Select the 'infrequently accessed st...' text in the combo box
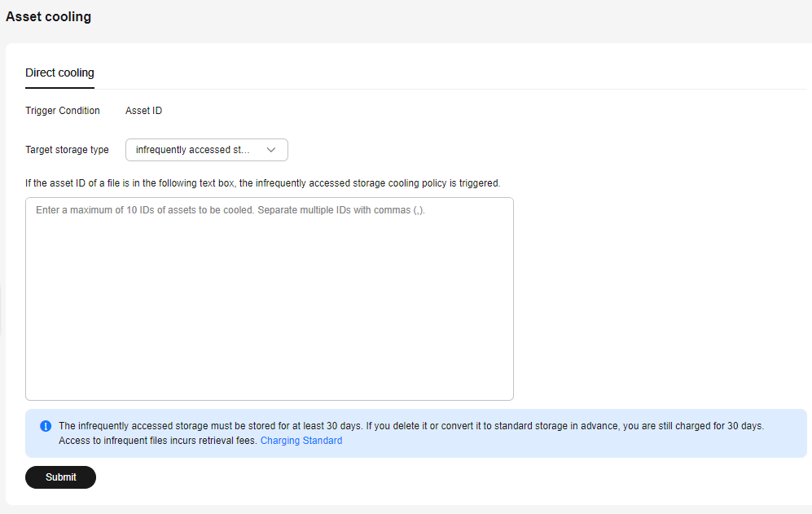812x514 pixels. (x=193, y=150)
